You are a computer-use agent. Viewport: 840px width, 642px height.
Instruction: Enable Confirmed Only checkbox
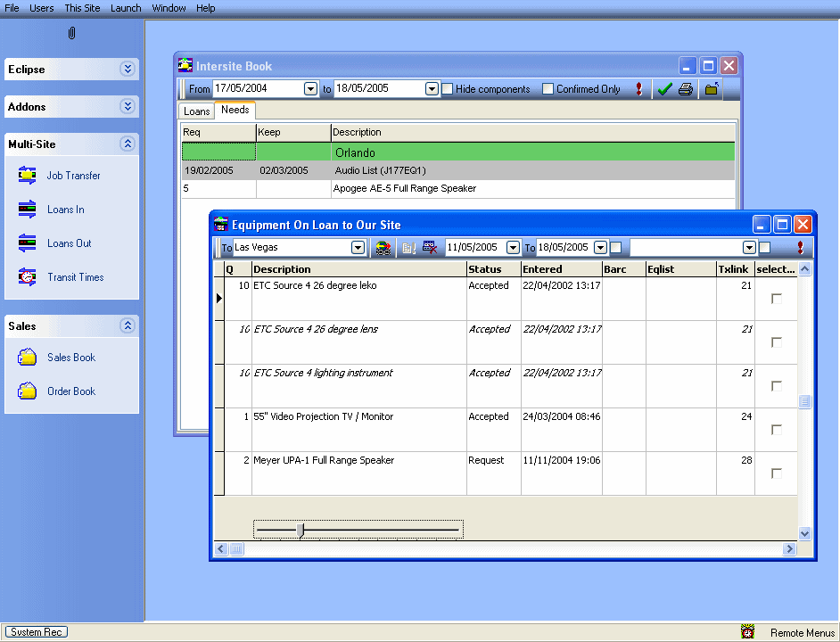(x=548, y=89)
